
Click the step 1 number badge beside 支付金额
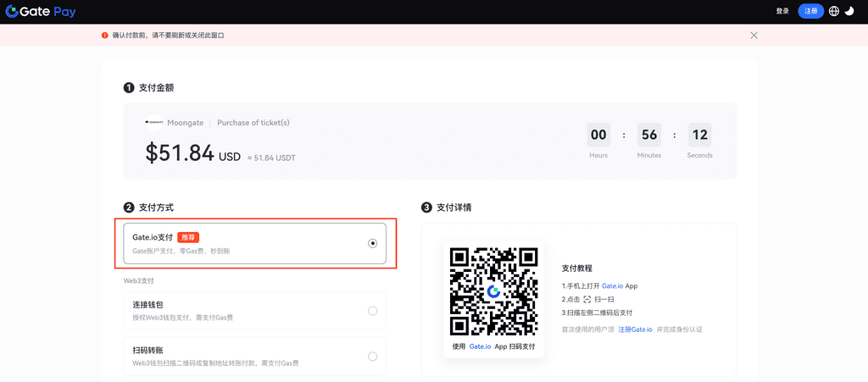coord(129,88)
